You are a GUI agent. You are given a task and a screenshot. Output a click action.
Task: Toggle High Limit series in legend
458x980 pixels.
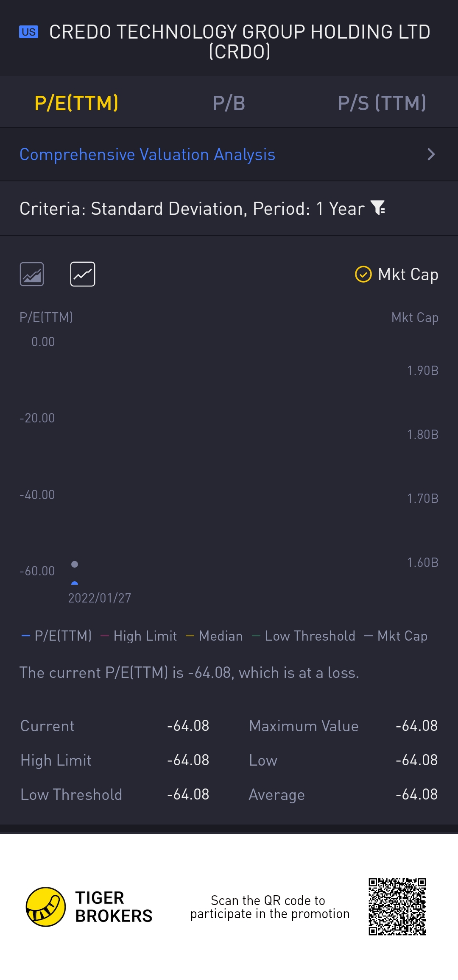coord(139,636)
